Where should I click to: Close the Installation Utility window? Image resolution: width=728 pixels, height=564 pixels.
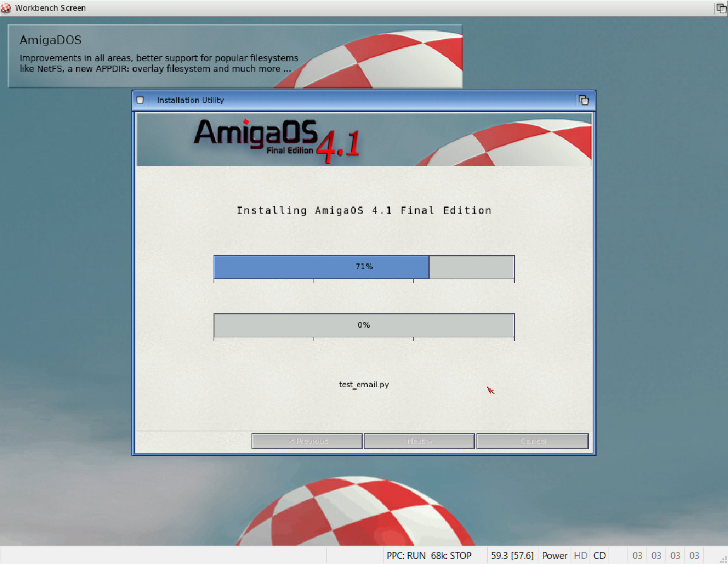(x=140, y=100)
